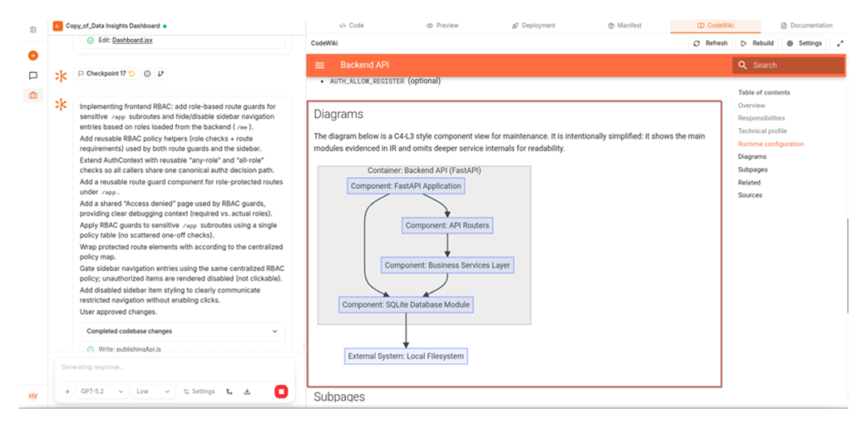Go to Sources in table of contents
868x428 pixels.
point(749,195)
